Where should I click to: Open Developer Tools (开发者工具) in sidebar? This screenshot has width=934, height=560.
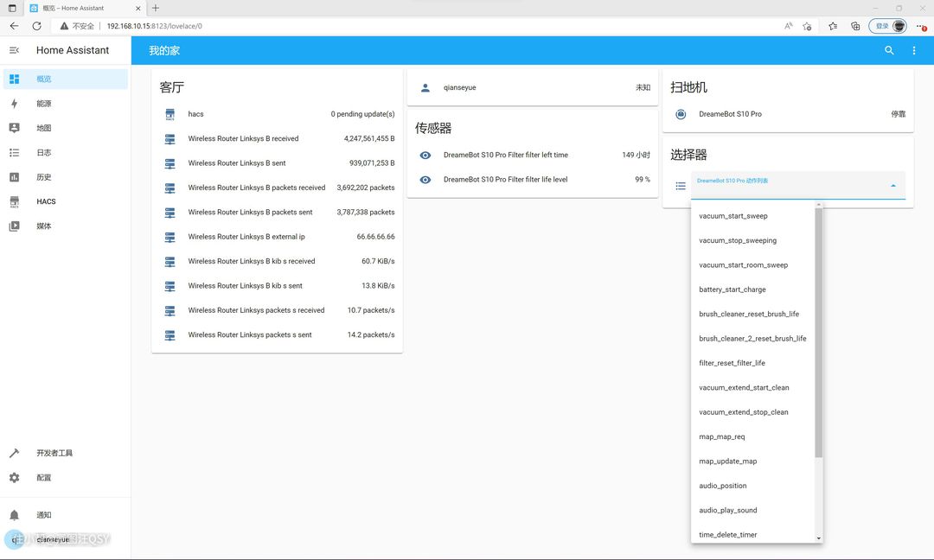[x=54, y=454]
